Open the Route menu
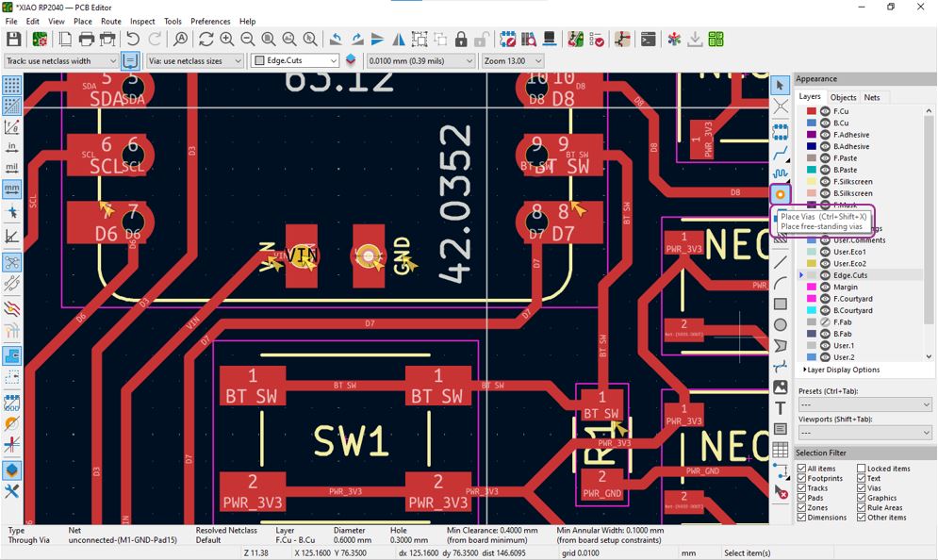This screenshot has width=938, height=560. (110, 21)
